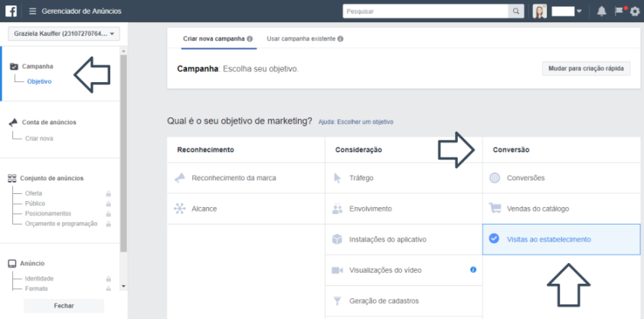The height and width of the screenshot is (319, 644).
Task: Click the lock icon beside Identidade
Action: (109, 278)
